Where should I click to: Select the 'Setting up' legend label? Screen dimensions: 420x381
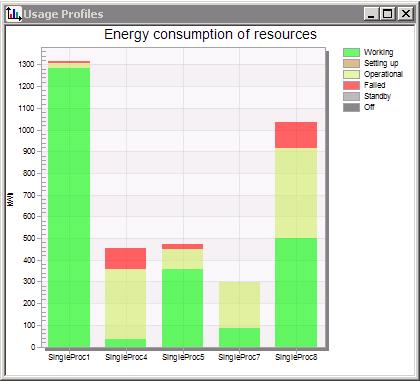point(381,63)
